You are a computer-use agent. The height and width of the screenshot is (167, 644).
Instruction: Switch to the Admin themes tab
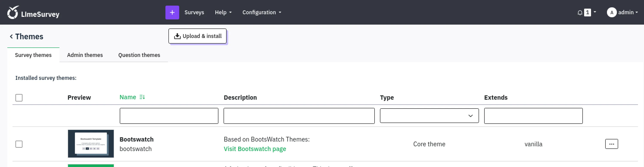coord(85,55)
